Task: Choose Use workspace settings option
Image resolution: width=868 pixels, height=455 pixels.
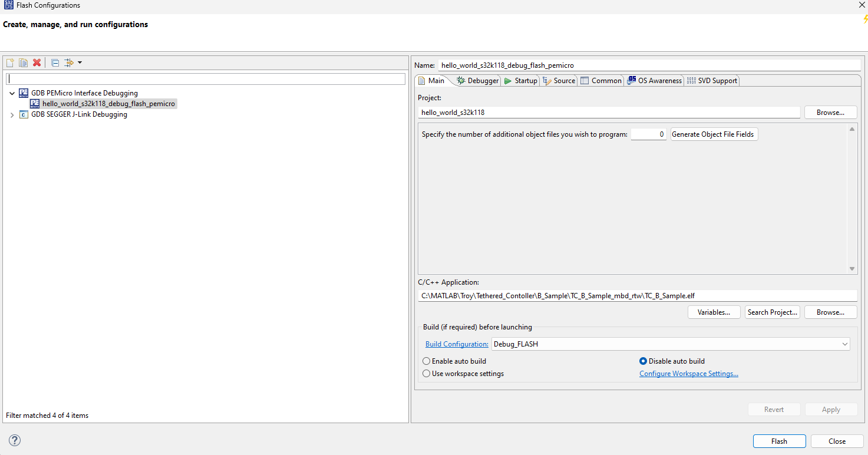Action: pyautogui.click(x=426, y=373)
